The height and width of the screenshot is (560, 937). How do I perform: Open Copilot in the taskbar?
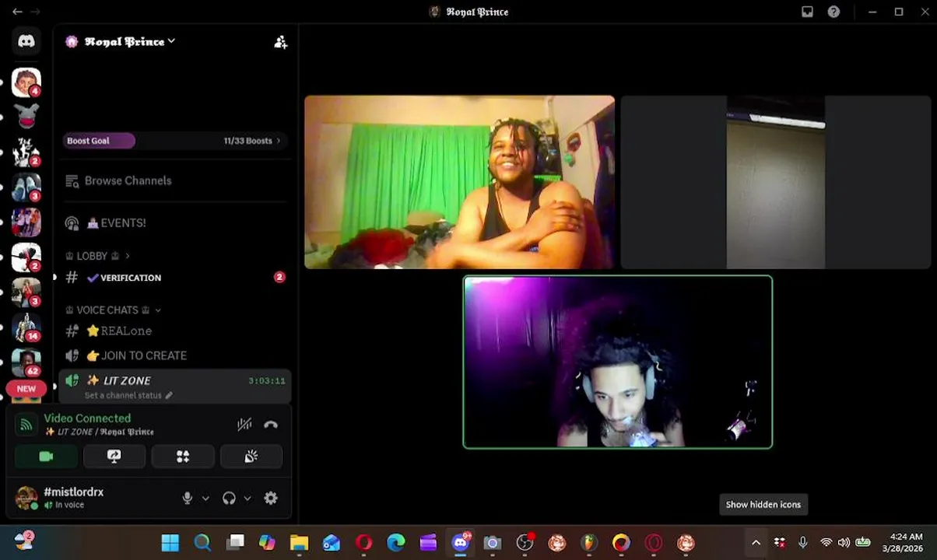pos(267,543)
